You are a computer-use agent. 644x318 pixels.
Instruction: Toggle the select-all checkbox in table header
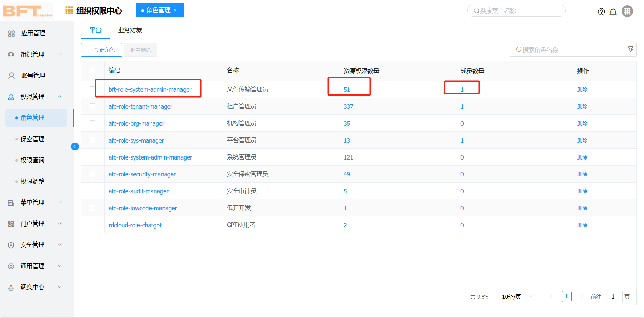(x=92, y=71)
